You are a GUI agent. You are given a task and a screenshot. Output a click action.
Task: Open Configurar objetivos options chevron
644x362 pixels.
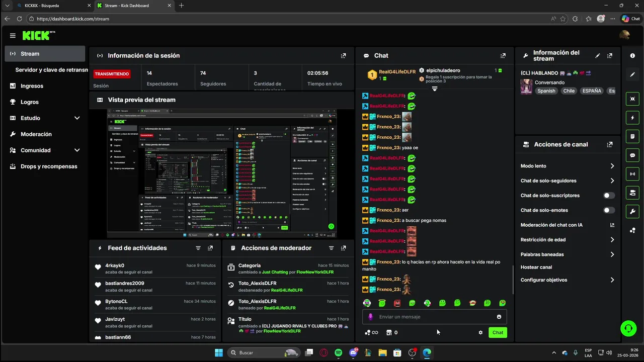pyautogui.click(x=612, y=280)
